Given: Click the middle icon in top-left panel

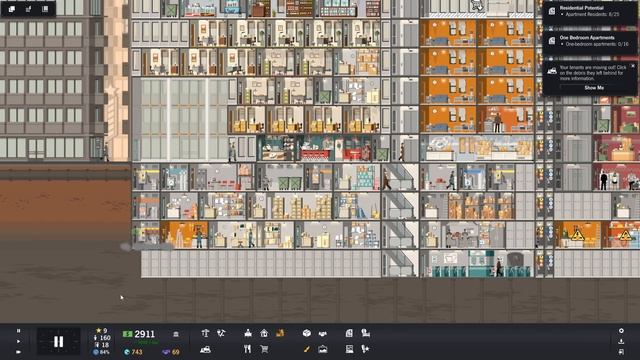Looking at the screenshot, I should click(29, 9).
